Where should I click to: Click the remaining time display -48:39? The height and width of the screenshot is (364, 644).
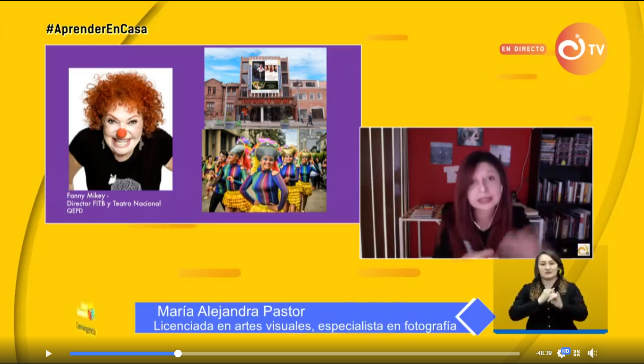pyautogui.click(x=544, y=353)
